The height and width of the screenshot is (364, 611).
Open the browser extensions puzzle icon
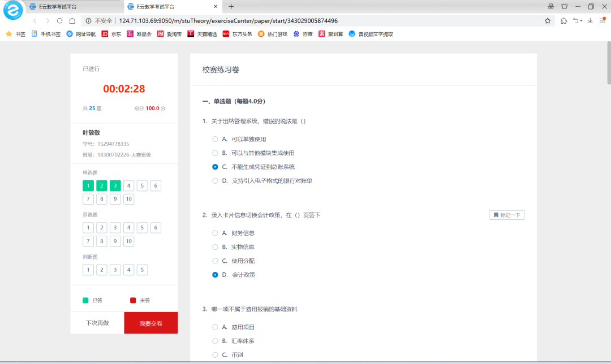pyautogui.click(x=563, y=20)
